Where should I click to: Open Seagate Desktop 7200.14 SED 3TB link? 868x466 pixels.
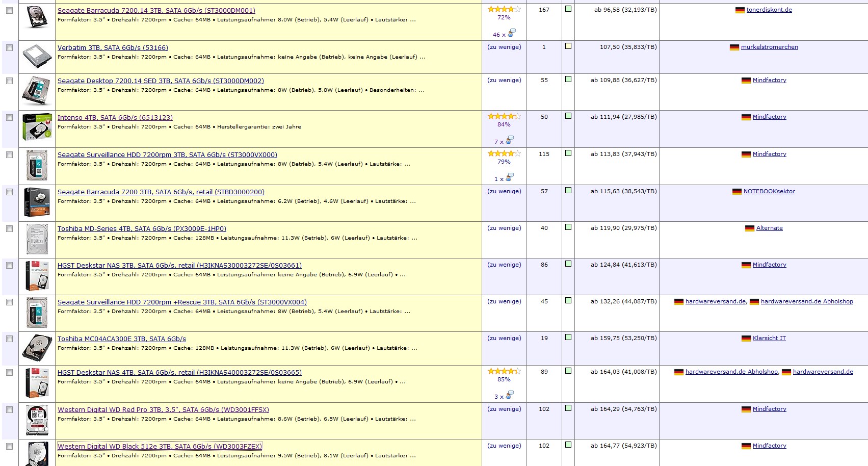coord(161,81)
